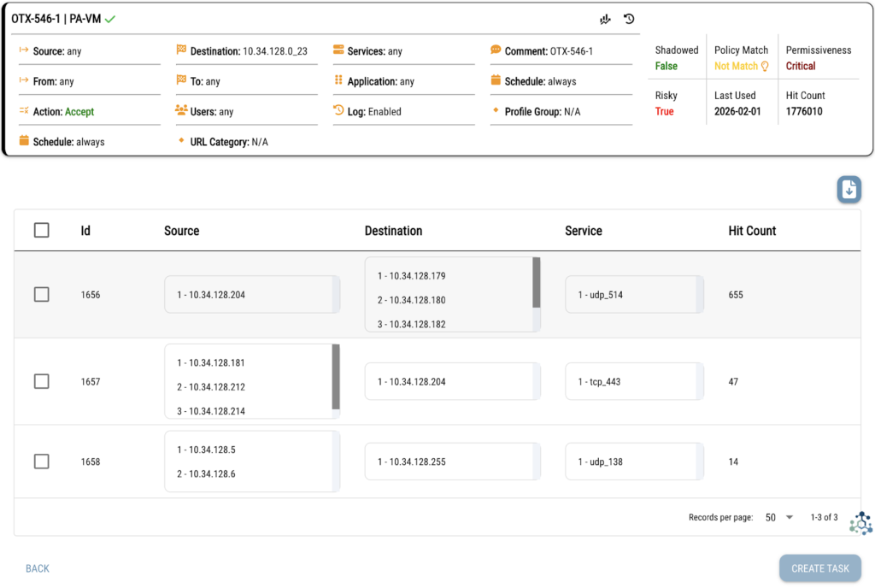
Task: Open the Records per page dropdown
Action: 779,517
